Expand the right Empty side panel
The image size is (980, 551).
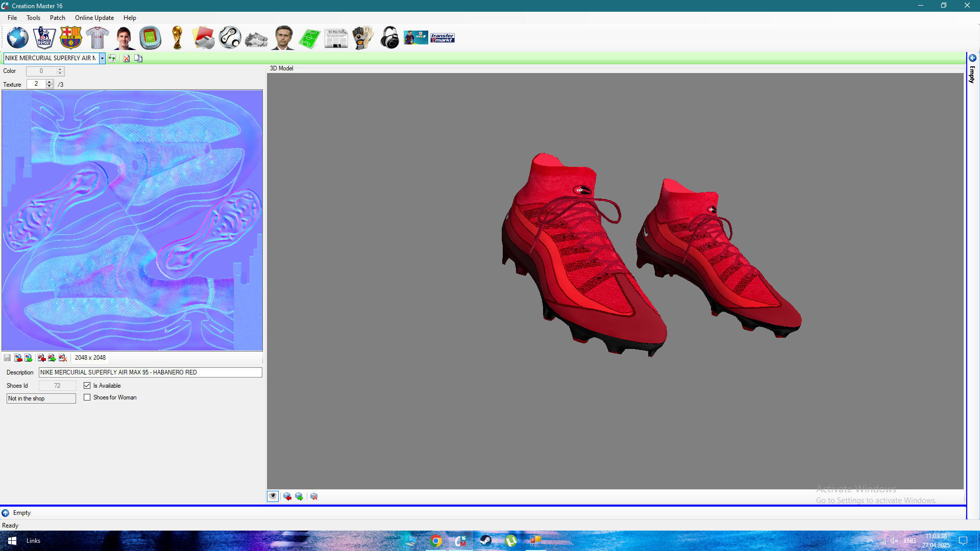[973, 58]
